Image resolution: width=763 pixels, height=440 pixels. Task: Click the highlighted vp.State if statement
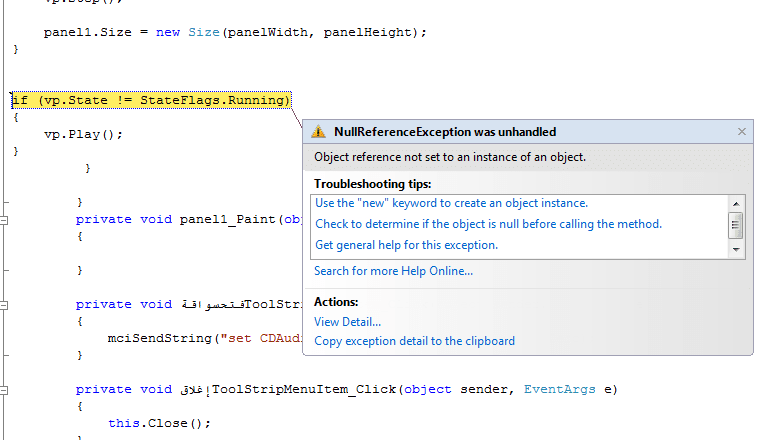(x=150, y=100)
